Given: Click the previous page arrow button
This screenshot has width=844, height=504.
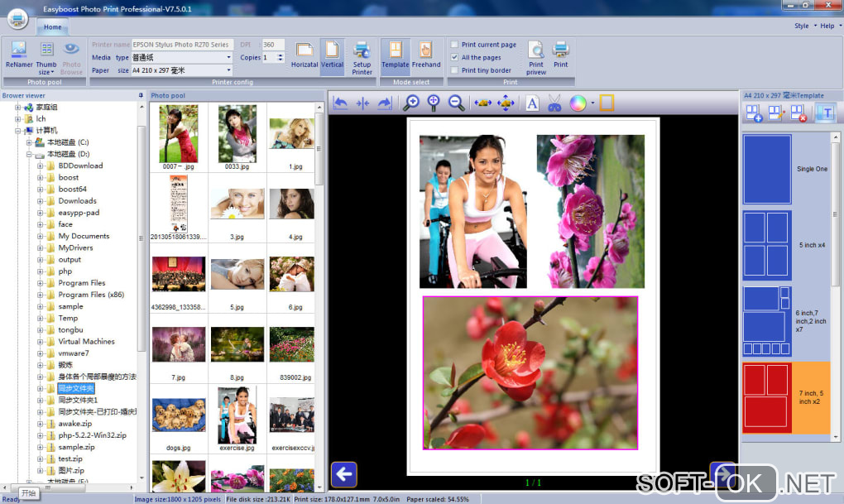Looking at the screenshot, I should pyautogui.click(x=344, y=475).
